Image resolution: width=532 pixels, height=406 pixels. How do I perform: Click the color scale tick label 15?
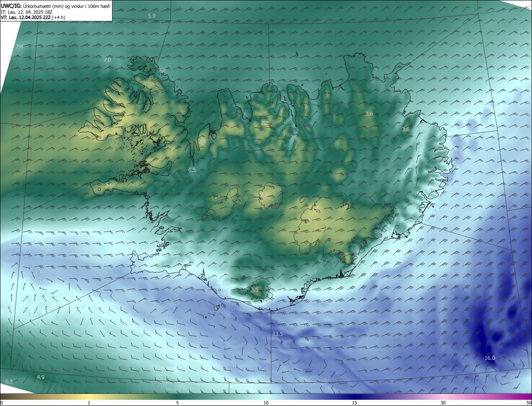355,403
